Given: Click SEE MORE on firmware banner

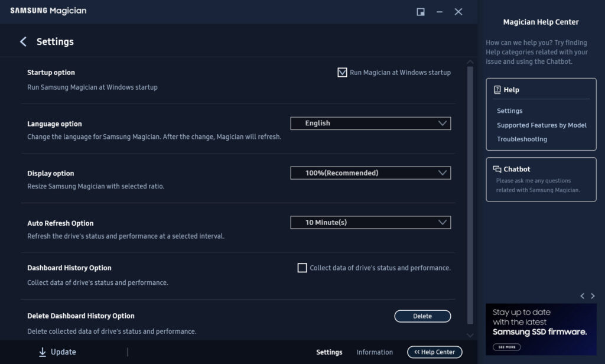Looking at the screenshot, I should coord(506,347).
